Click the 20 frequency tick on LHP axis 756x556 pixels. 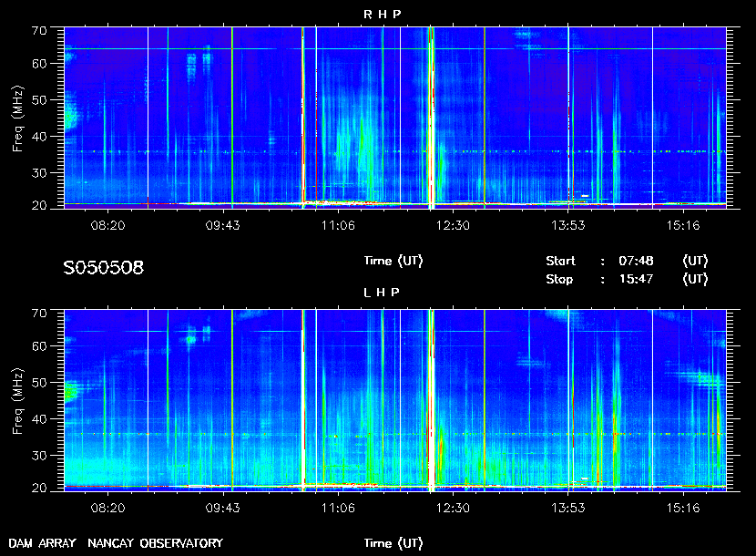coord(39,488)
